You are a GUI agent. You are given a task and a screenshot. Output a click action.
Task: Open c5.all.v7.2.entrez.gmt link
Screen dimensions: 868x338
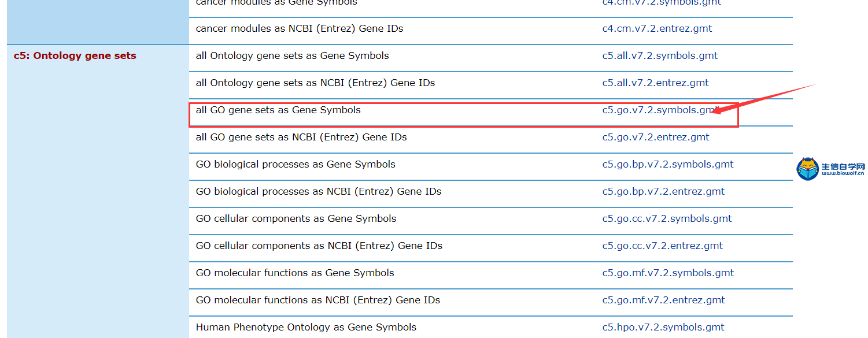pyautogui.click(x=655, y=83)
